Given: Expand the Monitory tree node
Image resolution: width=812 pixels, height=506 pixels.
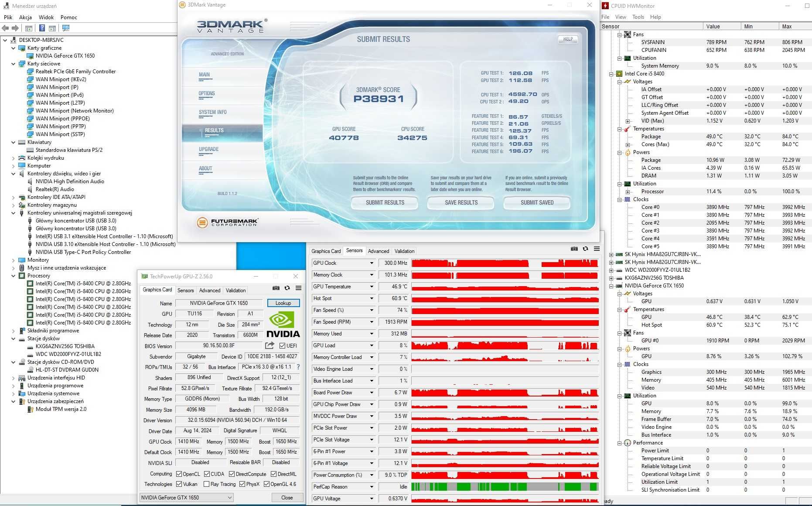Looking at the screenshot, I should click(14, 260).
